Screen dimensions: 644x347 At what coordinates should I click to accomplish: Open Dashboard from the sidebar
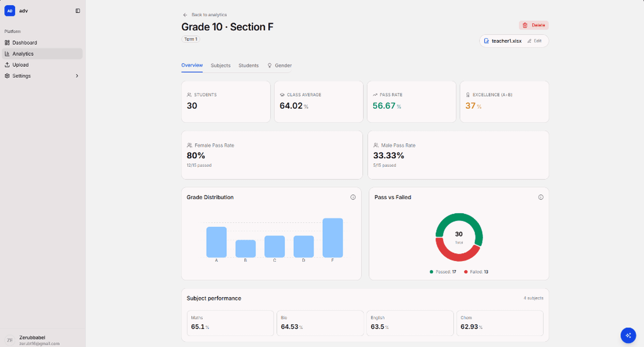coord(42,43)
